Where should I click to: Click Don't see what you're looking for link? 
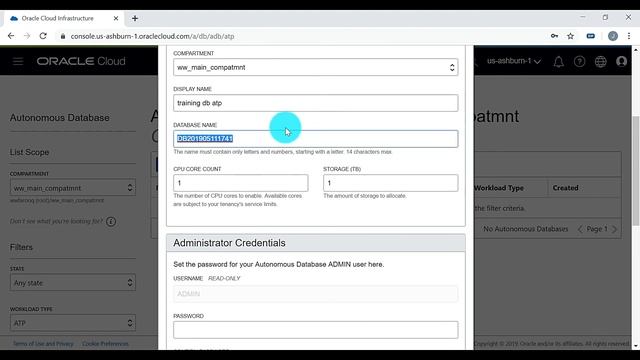click(x=56, y=221)
